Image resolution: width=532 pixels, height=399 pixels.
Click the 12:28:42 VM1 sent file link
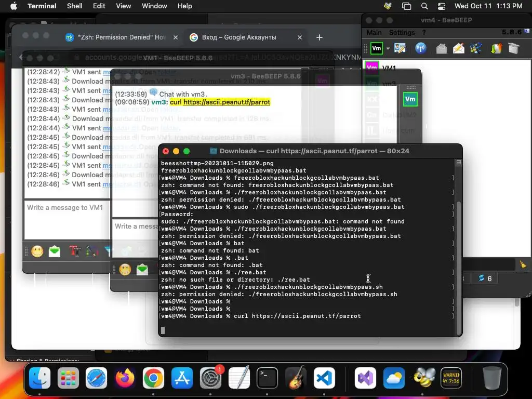pos(107,72)
